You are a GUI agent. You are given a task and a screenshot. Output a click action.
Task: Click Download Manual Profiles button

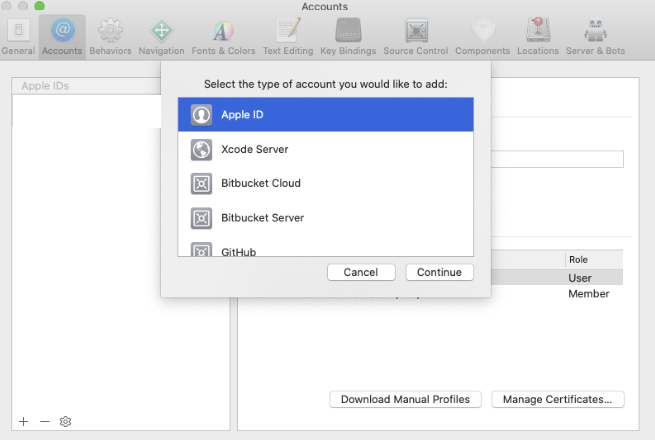tap(406, 399)
